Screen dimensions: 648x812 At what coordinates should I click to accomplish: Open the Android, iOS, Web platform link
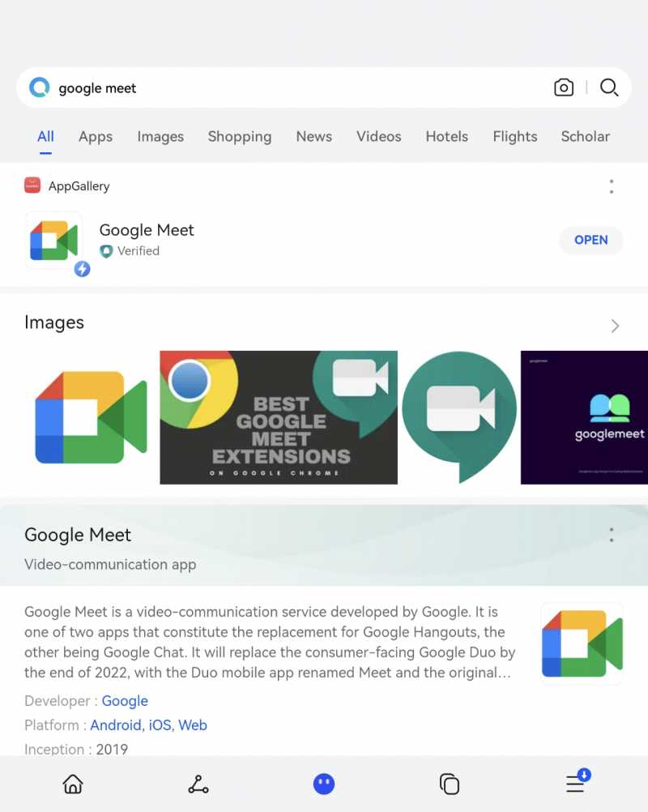(148, 725)
